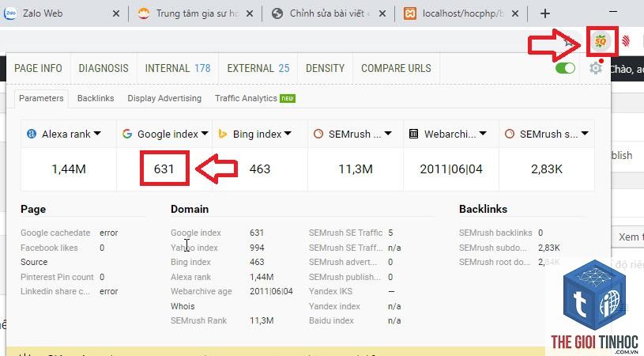Click the Yandex index label
Viewport: 644px width, 356px height.
[x=334, y=306]
